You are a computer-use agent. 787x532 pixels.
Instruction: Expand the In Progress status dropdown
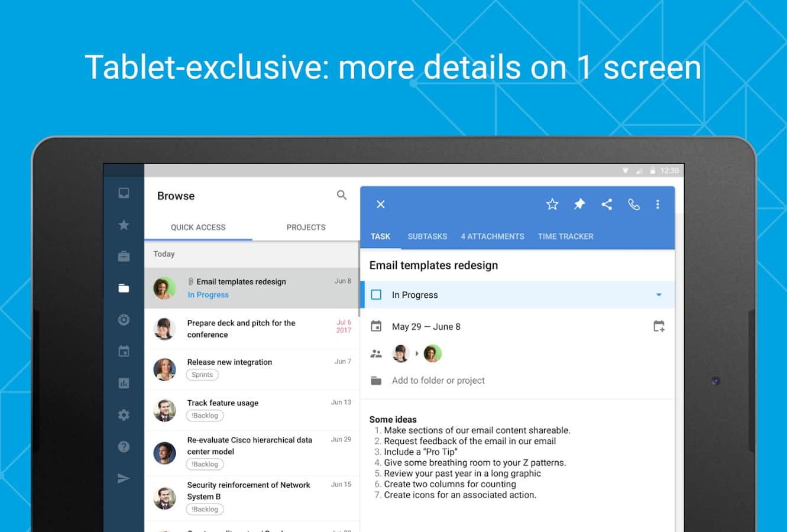[659, 295]
